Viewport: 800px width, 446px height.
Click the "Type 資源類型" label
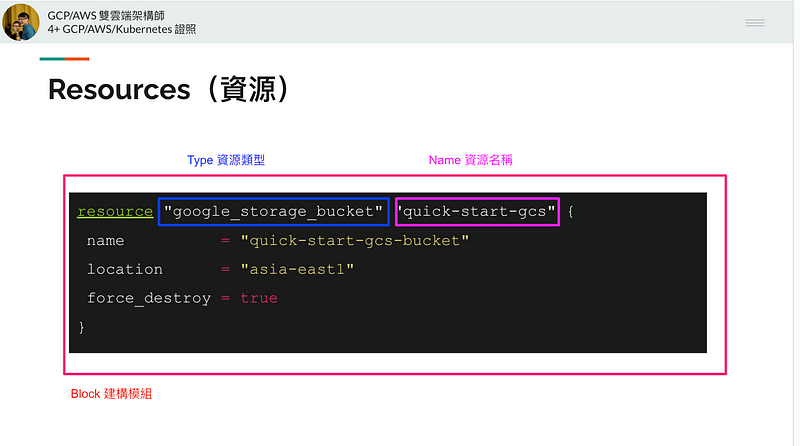click(x=226, y=160)
